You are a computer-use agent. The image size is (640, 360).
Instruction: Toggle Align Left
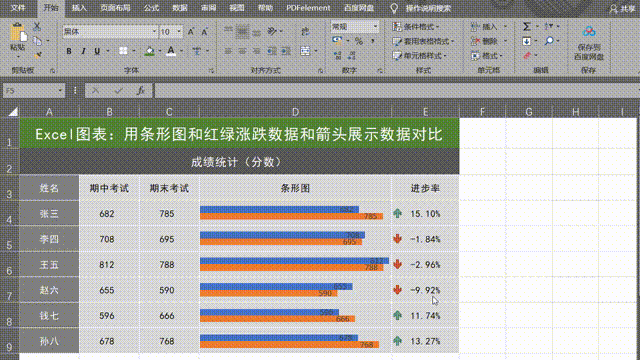228,51
